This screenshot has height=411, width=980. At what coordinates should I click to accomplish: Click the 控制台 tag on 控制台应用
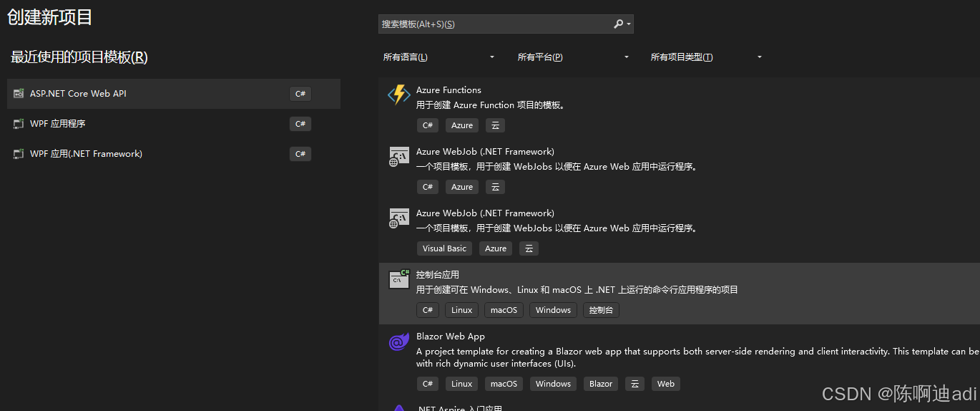(x=601, y=310)
